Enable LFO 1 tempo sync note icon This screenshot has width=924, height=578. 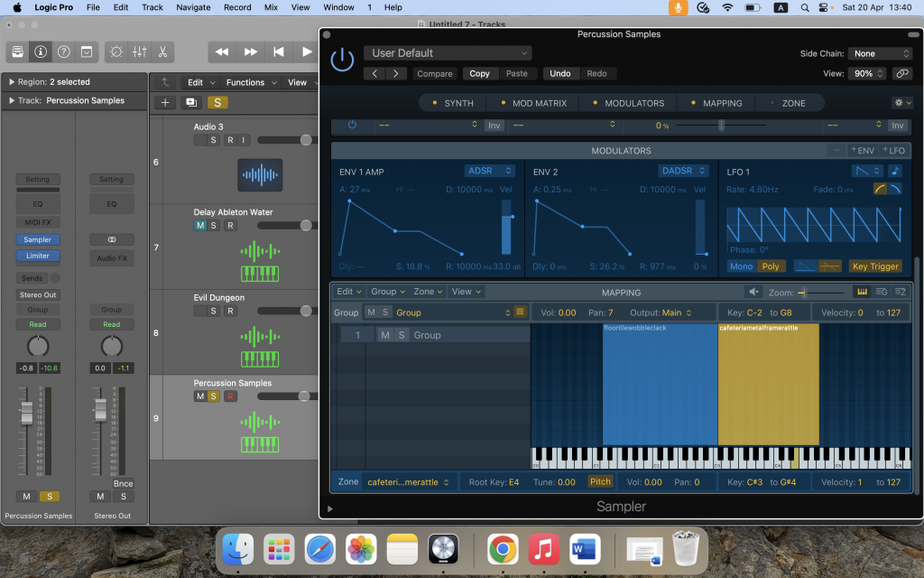point(895,171)
